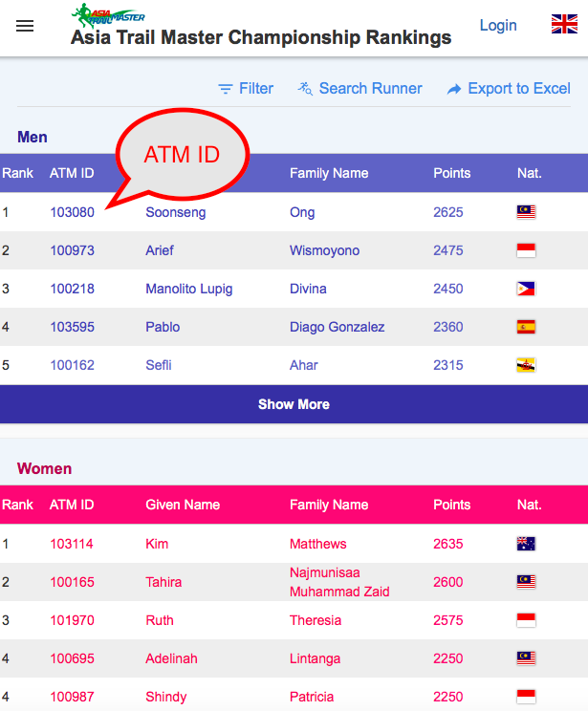The width and height of the screenshot is (588, 711).
Task: Open ATM ID 103080
Action: 72,212
